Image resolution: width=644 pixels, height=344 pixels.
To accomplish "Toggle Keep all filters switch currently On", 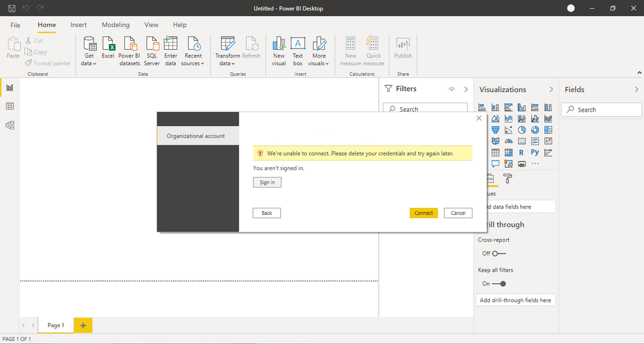I will pos(499,283).
